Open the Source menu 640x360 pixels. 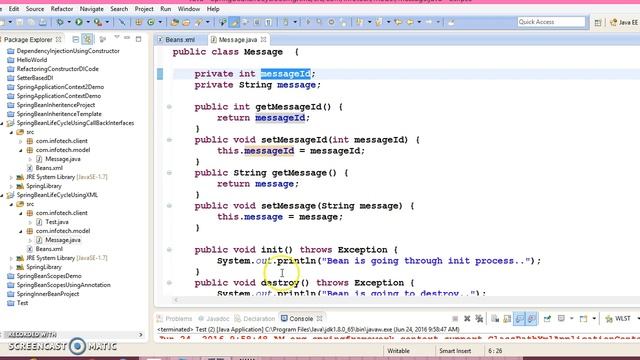coord(35,9)
